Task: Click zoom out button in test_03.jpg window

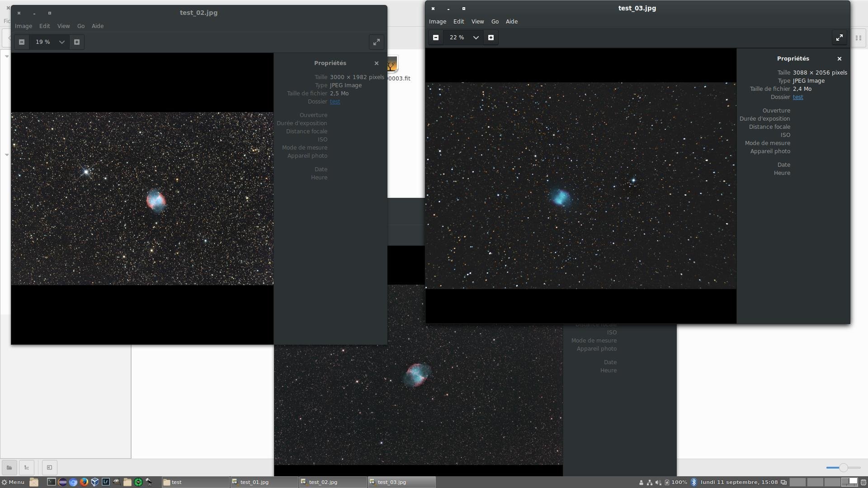Action: coord(436,38)
